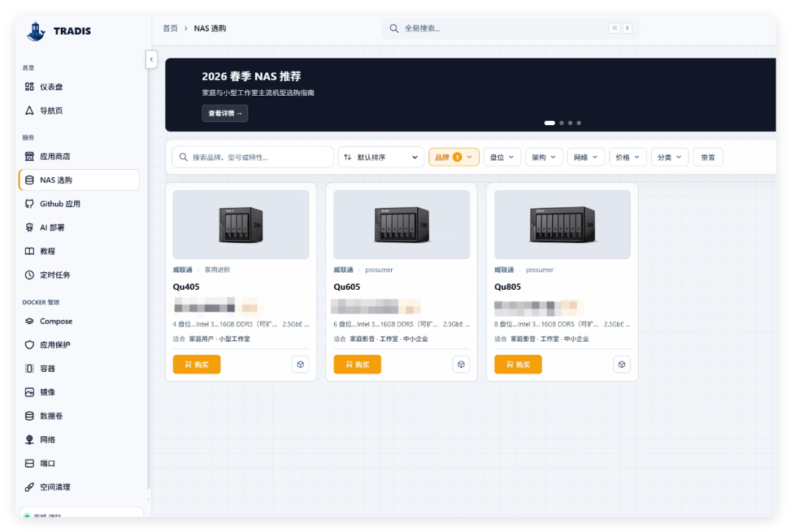Click the TRADIS ship logo
This screenshot has height=532, width=791.
click(x=36, y=31)
